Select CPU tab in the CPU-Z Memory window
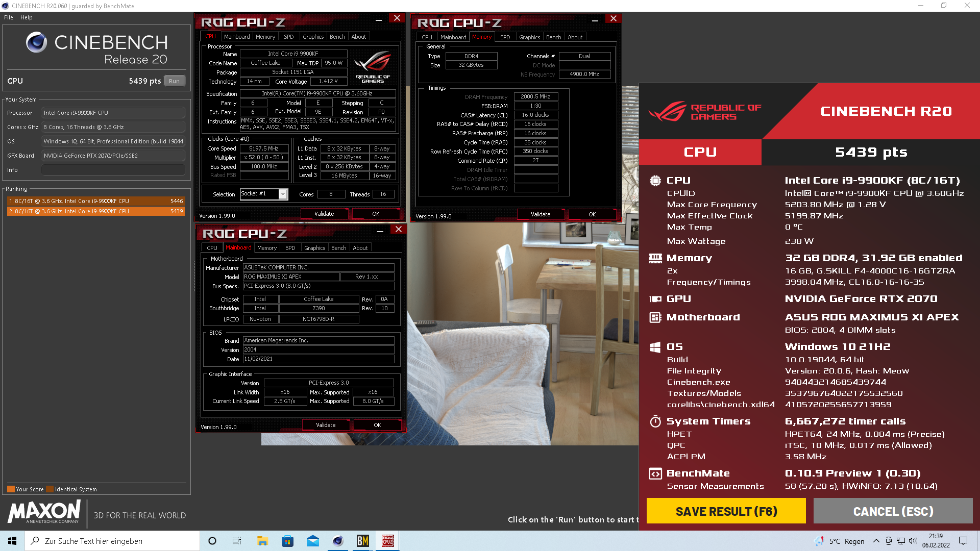Image resolution: width=980 pixels, height=551 pixels. (427, 37)
